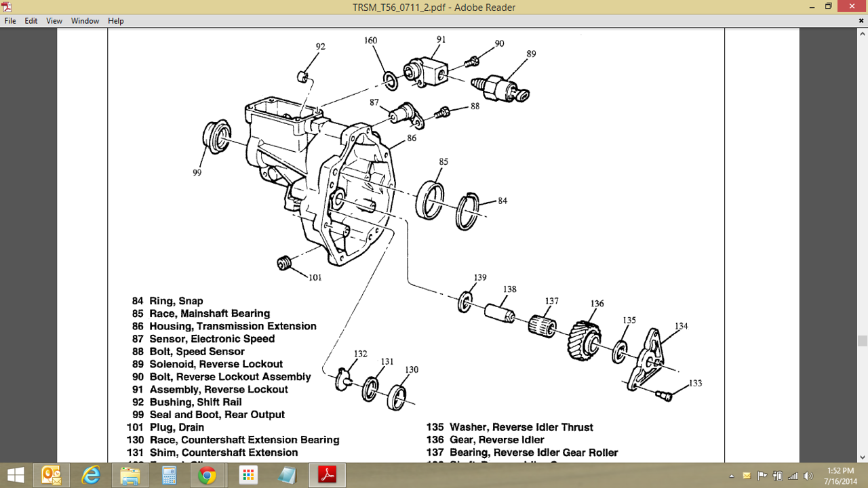Image resolution: width=868 pixels, height=488 pixels.
Task: Open the Edit menu
Action: (31, 21)
